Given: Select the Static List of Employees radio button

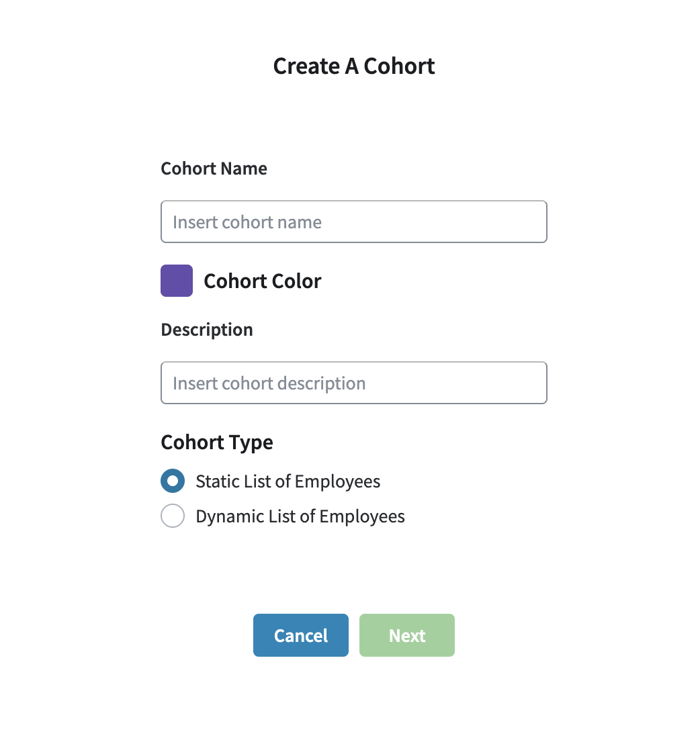Looking at the screenshot, I should tap(173, 481).
